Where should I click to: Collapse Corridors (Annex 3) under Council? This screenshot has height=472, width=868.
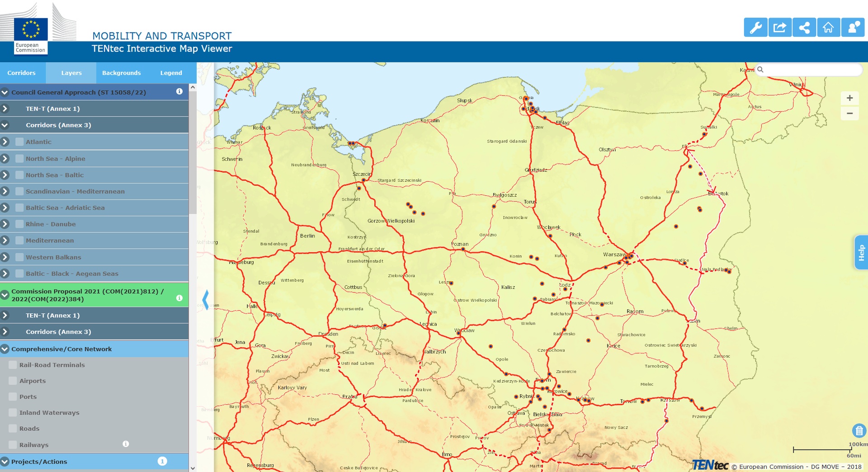point(5,125)
